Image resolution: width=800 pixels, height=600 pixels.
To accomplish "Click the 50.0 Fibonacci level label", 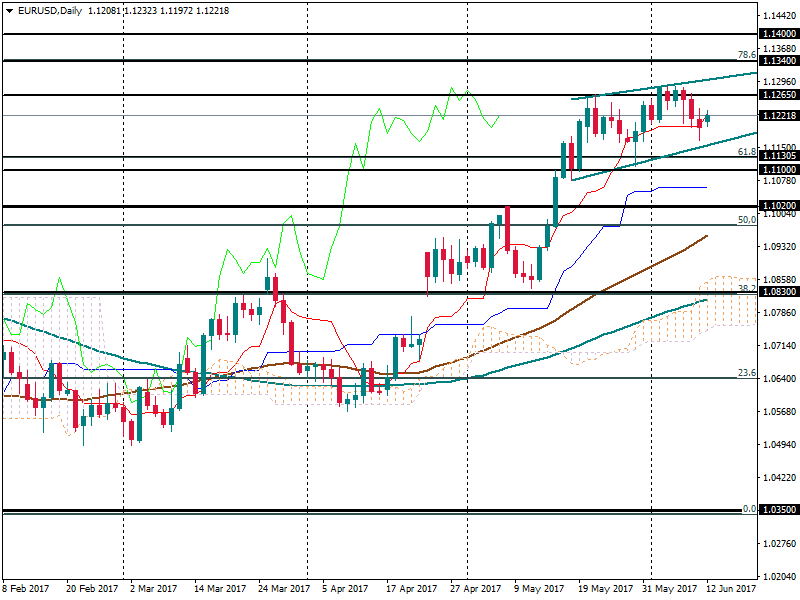I will [745, 219].
